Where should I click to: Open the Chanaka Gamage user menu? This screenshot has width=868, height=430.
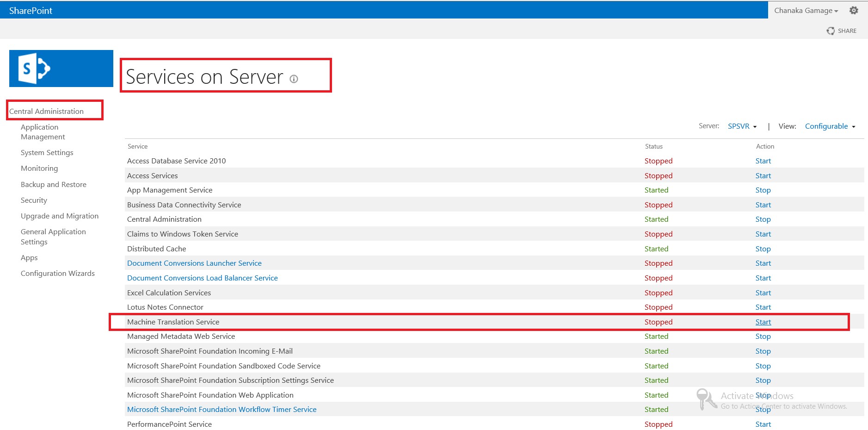point(806,11)
